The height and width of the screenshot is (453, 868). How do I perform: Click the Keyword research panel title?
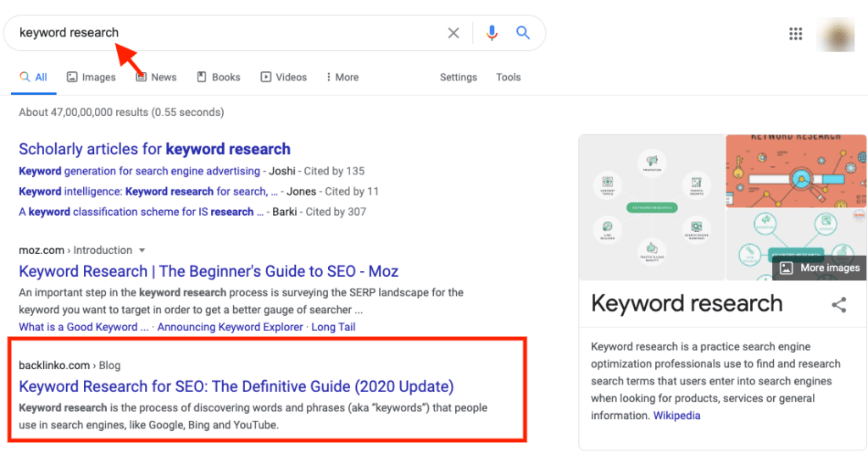[x=687, y=304]
